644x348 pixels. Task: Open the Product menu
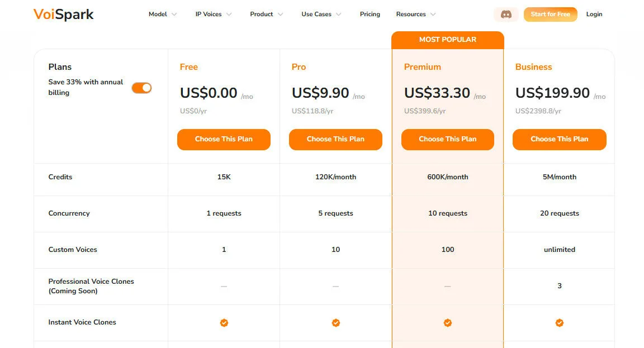pyautogui.click(x=261, y=15)
